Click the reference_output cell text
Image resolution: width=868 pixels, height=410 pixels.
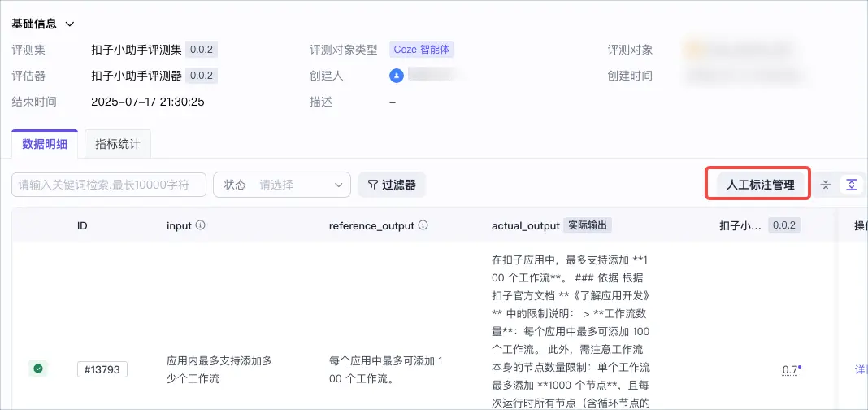386,369
